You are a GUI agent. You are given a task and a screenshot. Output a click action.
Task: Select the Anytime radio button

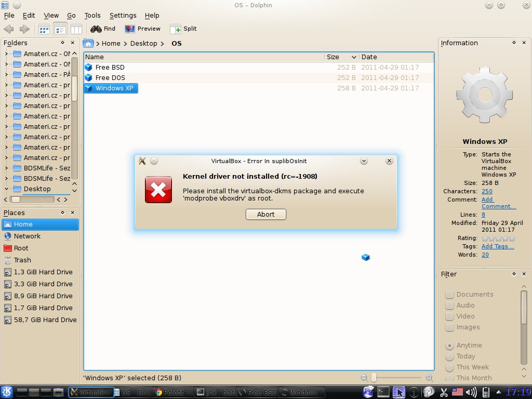(449, 345)
